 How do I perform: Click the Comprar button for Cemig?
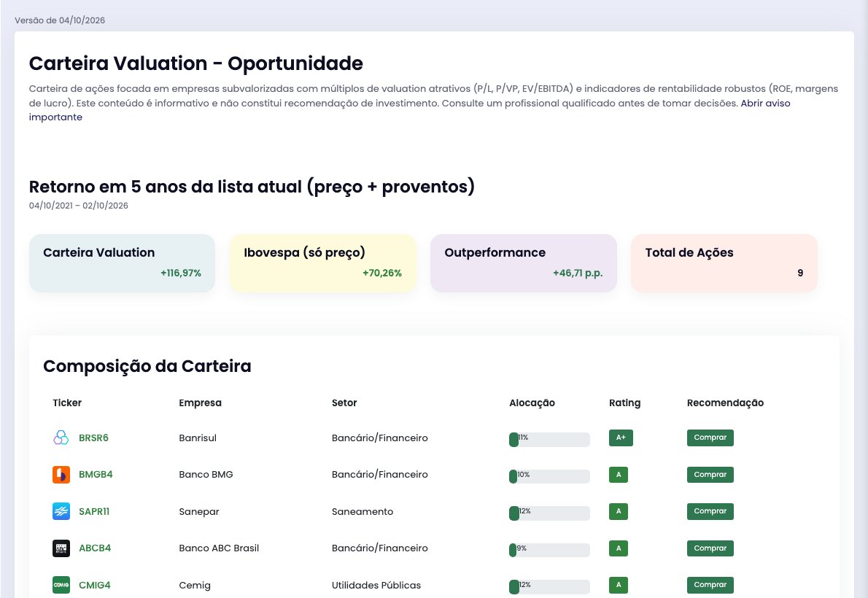click(x=710, y=585)
